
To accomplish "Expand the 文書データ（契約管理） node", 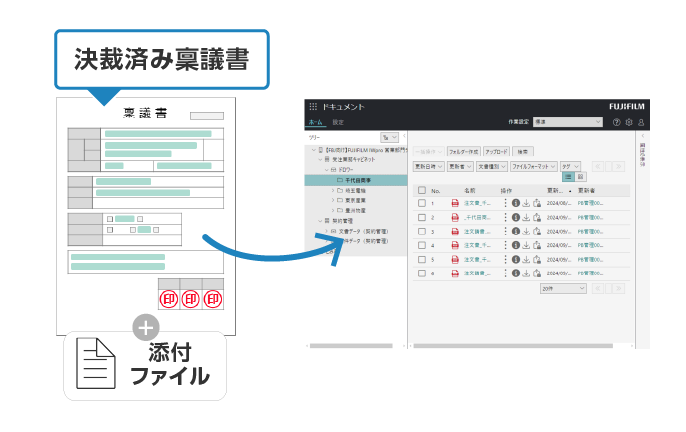I will [x=326, y=231].
